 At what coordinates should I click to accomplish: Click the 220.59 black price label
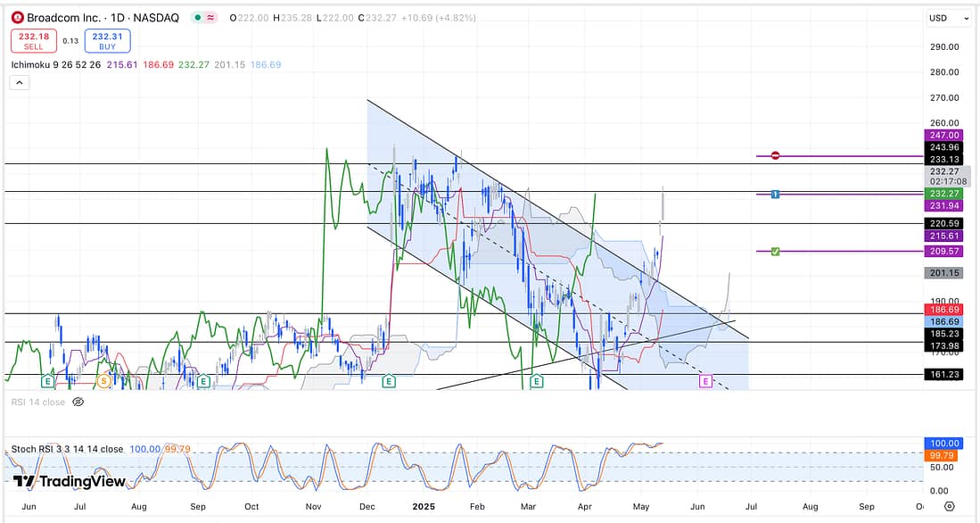(x=943, y=223)
